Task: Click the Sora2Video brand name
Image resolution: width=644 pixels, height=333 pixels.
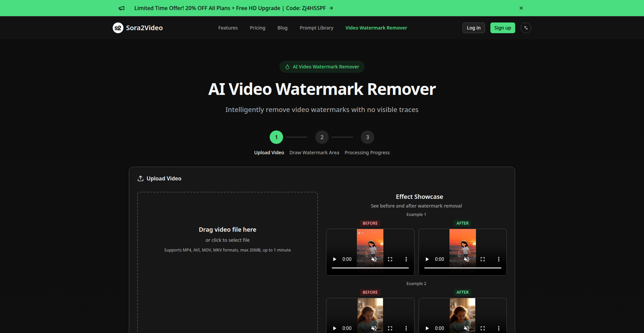Action: pyautogui.click(x=144, y=28)
